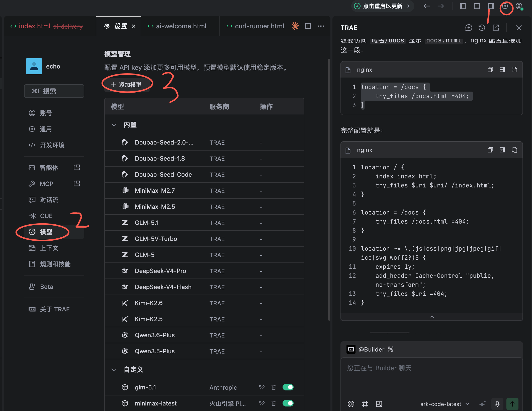Insert first nginx code block at cursor
The width and height of the screenshot is (532, 411).
(502, 70)
